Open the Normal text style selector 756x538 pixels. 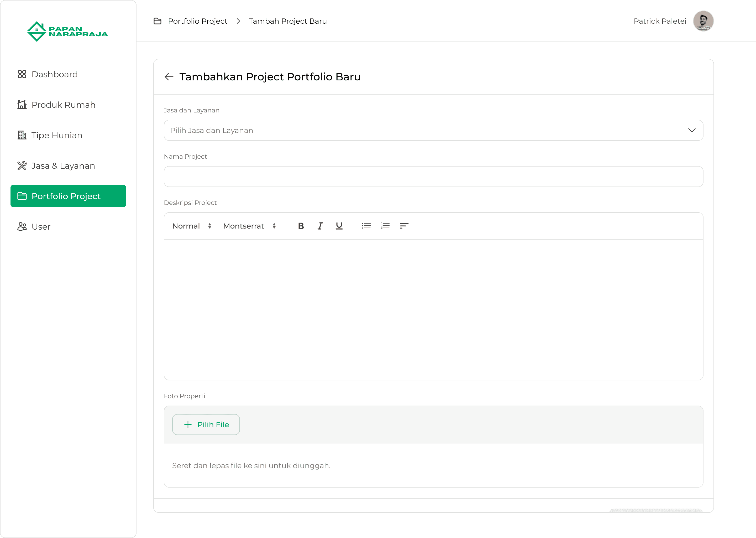coord(191,226)
